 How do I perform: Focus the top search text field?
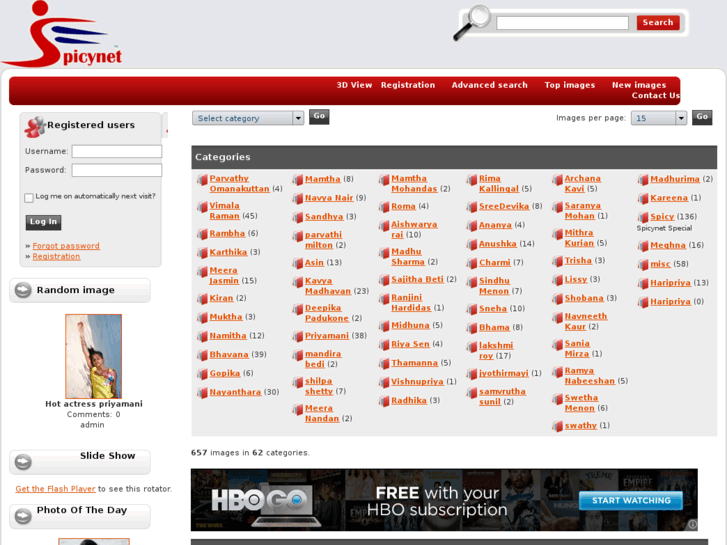point(562,23)
